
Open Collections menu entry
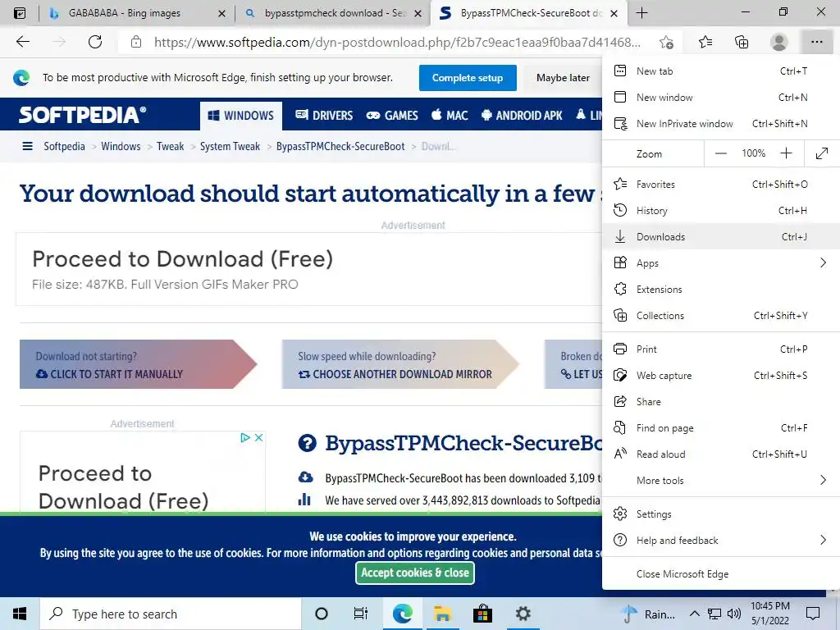(721, 315)
